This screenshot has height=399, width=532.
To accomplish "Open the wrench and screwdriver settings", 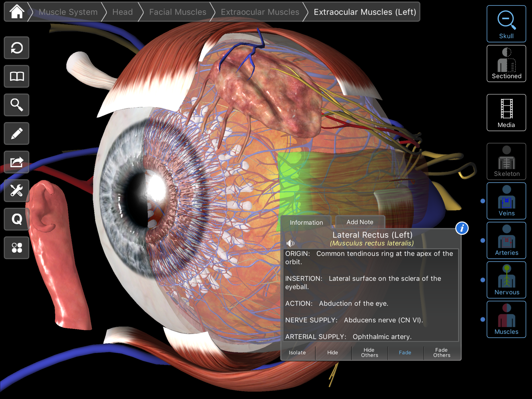I will (17, 191).
